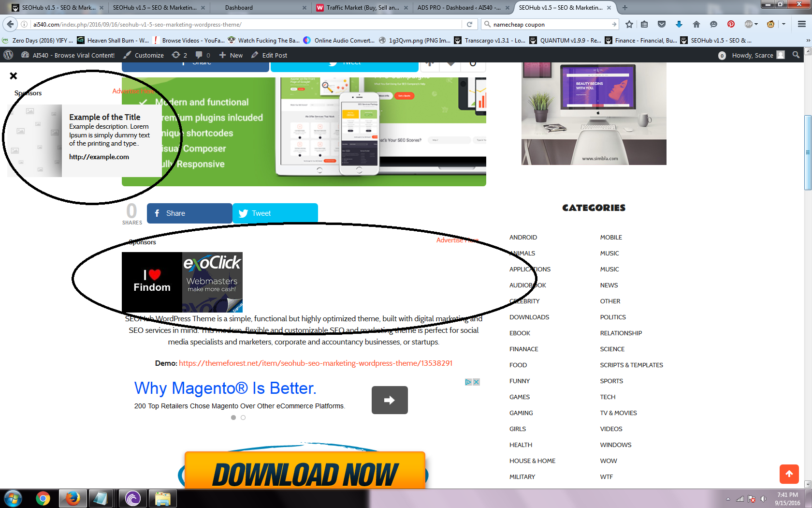The height and width of the screenshot is (508, 812).
Task: Show site information icon in address bar
Action: point(24,24)
